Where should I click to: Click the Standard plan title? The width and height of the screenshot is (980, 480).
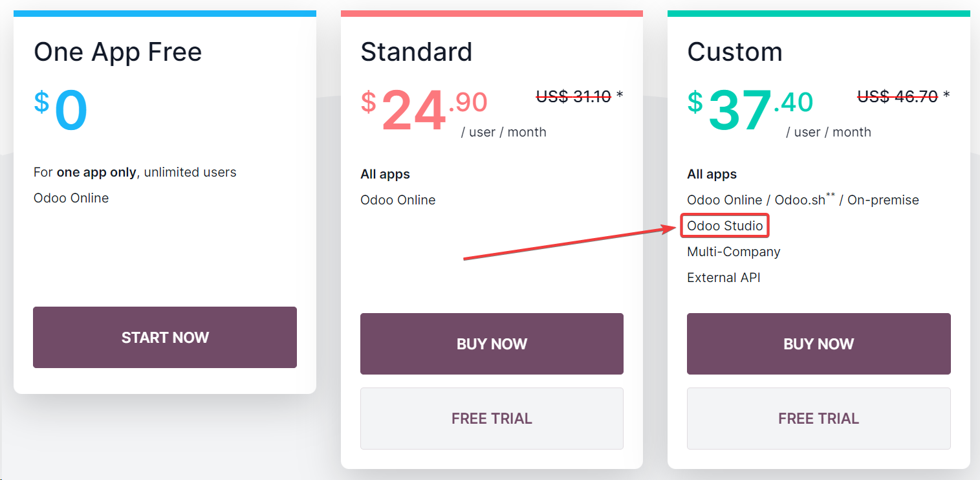point(417,52)
